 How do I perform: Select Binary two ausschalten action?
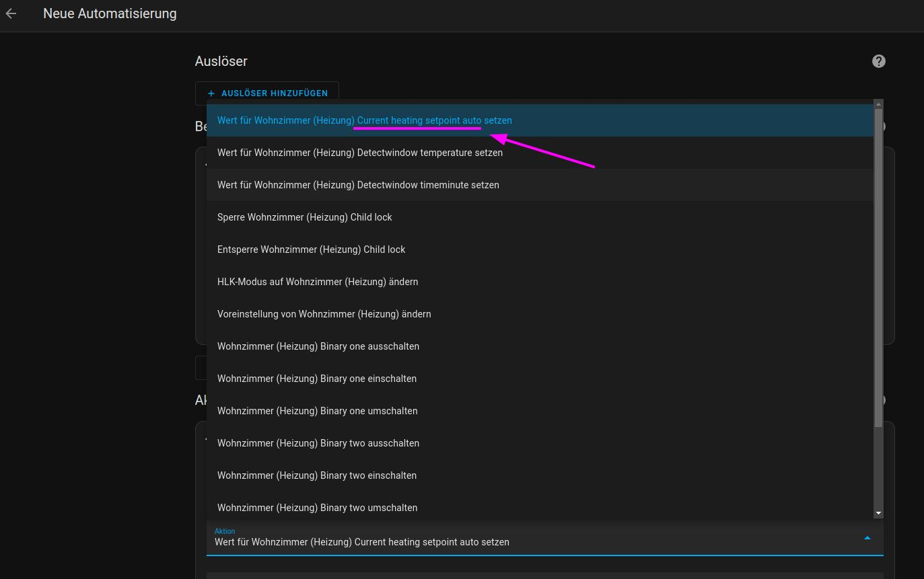[x=318, y=443]
